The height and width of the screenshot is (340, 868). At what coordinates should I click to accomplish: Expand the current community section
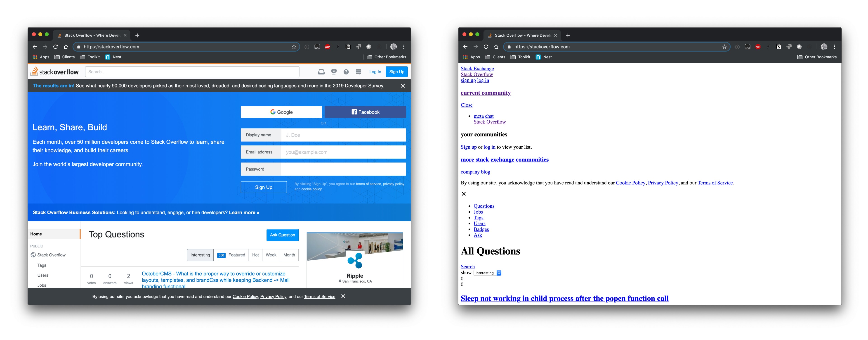coord(486,93)
